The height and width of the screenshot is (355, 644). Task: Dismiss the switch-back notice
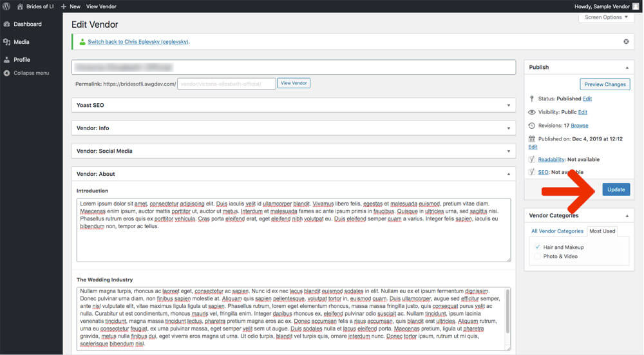pos(626,42)
